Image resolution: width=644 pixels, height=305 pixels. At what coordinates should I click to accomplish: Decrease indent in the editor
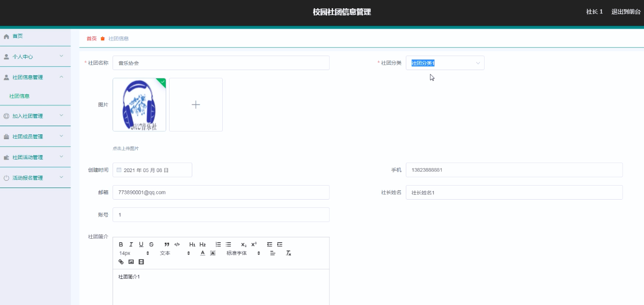tap(270, 245)
